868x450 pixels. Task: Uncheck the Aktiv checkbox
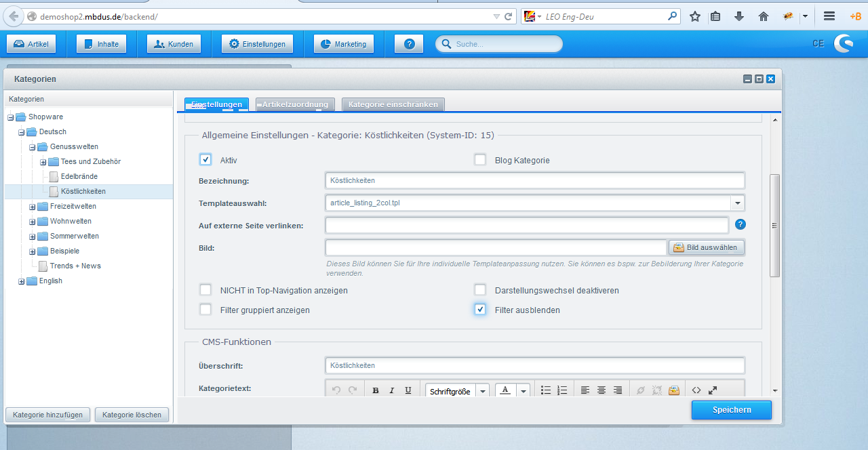point(205,160)
